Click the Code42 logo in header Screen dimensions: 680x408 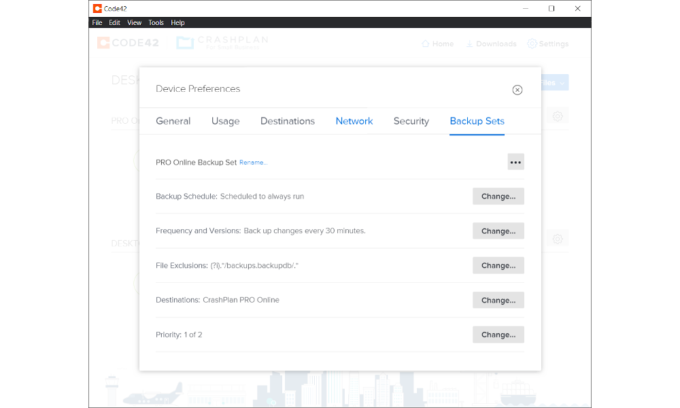[128, 42]
